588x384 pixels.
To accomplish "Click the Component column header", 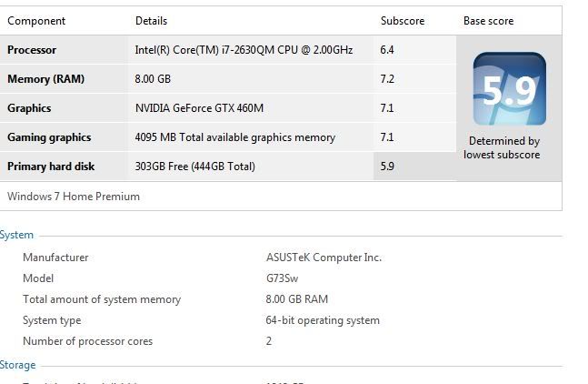I will click(36, 21).
